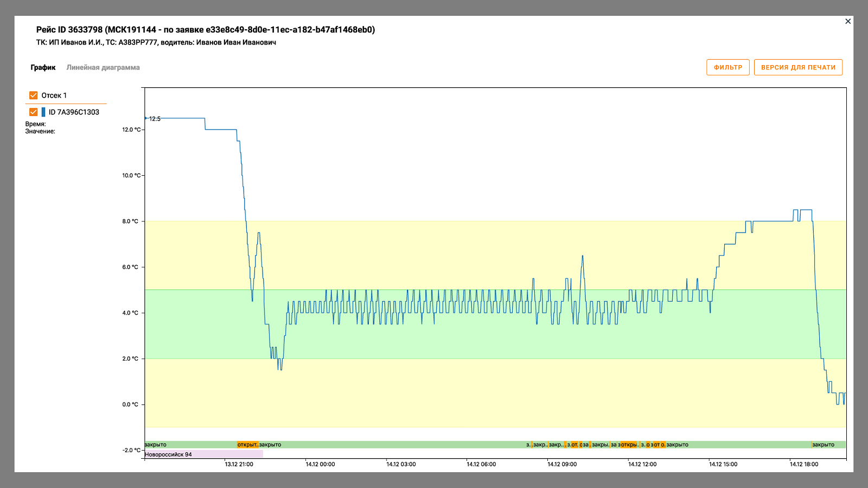Click the 14.12 09:00 time axis label
The image size is (868, 488).
pyautogui.click(x=562, y=464)
